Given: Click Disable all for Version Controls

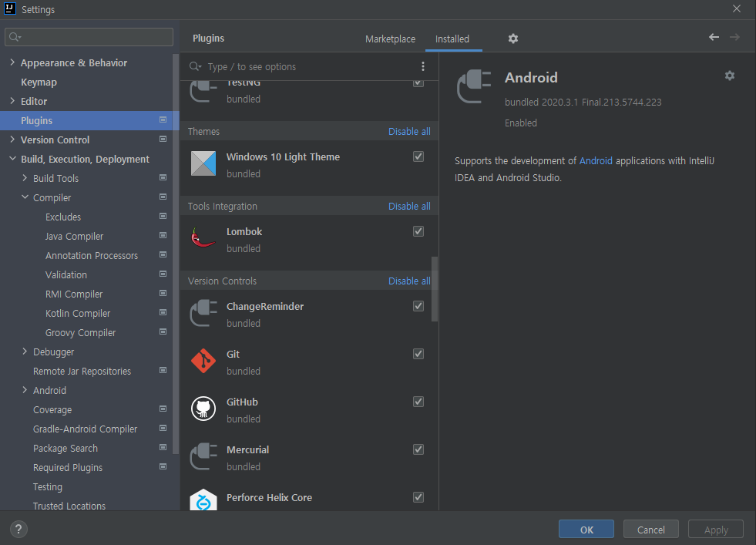Looking at the screenshot, I should point(409,281).
